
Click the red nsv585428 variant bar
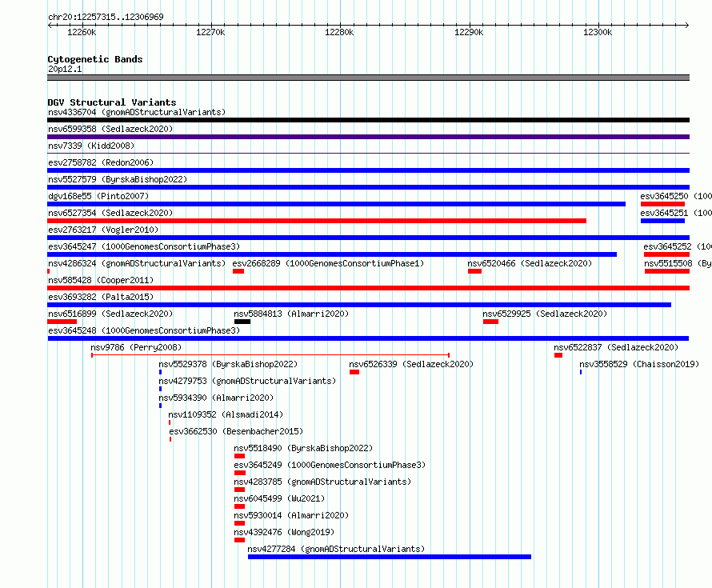click(x=368, y=288)
